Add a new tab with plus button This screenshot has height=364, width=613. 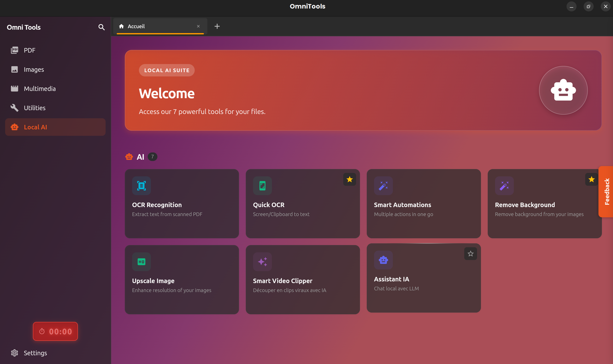217,26
